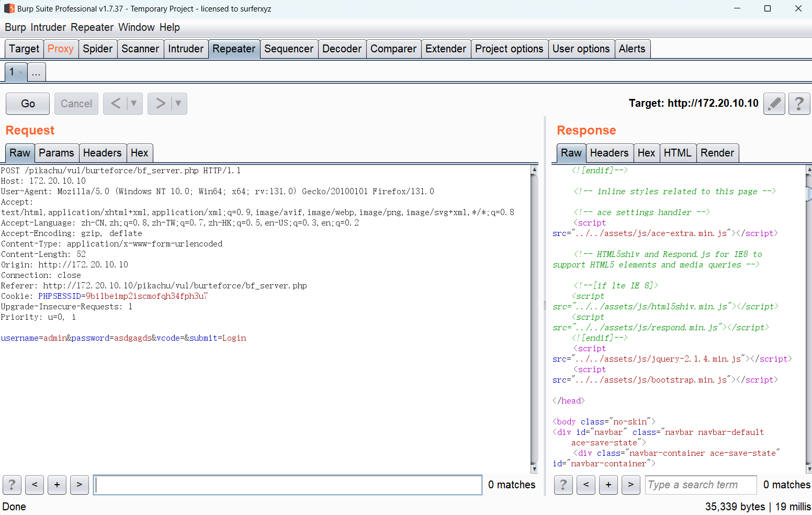Select response Render view tab
The image size is (812, 515).
pos(717,153)
